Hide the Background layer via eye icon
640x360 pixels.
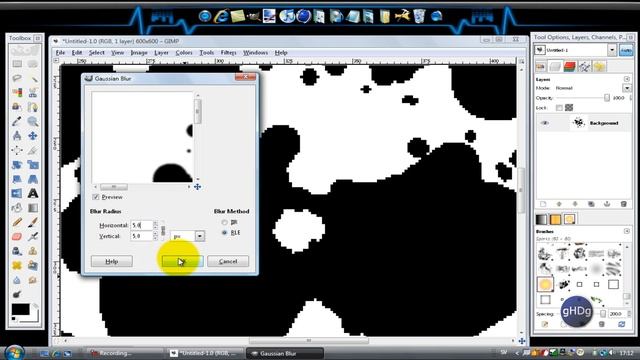pyautogui.click(x=545, y=123)
